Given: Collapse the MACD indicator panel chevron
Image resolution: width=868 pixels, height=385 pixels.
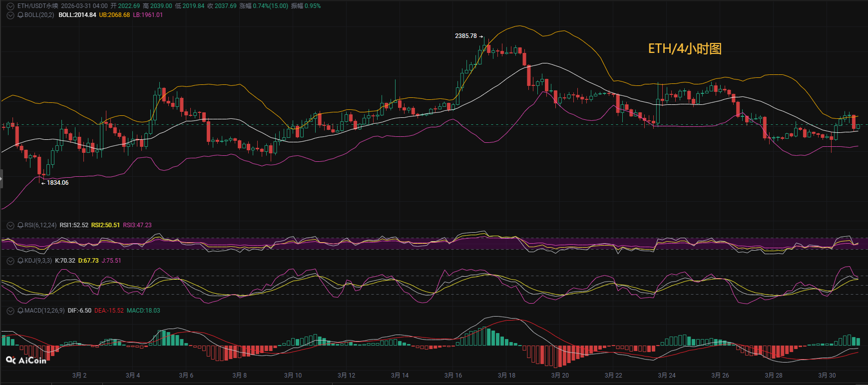Looking at the screenshot, I should pyautogui.click(x=10, y=311).
